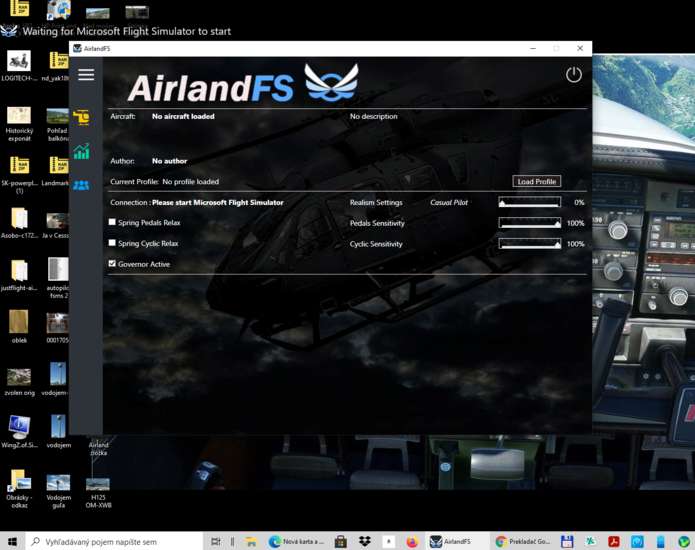Viewport: 695px width, 550px height.
Task: Uncheck the Governor Active checkbox
Action: click(112, 264)
